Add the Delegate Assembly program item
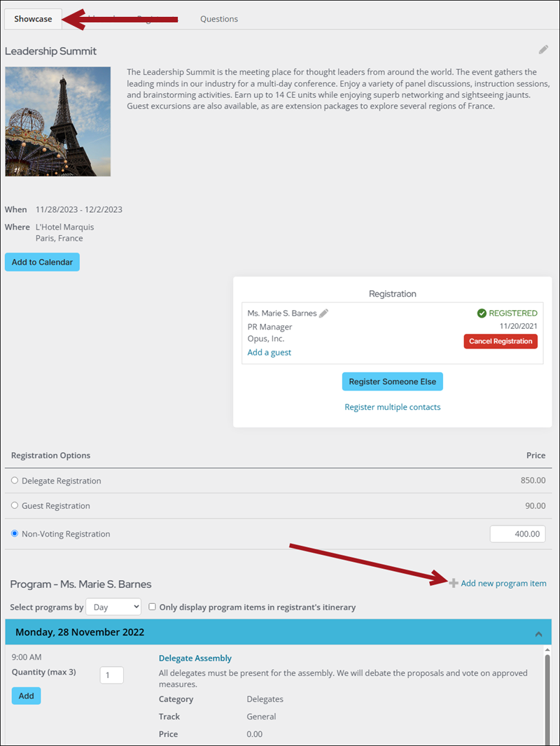Viewport: 560px width, 746px height. point(26,696)
